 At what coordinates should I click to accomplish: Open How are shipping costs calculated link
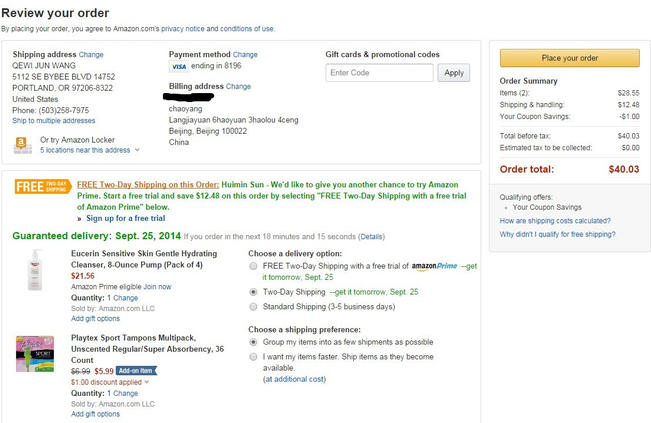(x=555, y=221)
